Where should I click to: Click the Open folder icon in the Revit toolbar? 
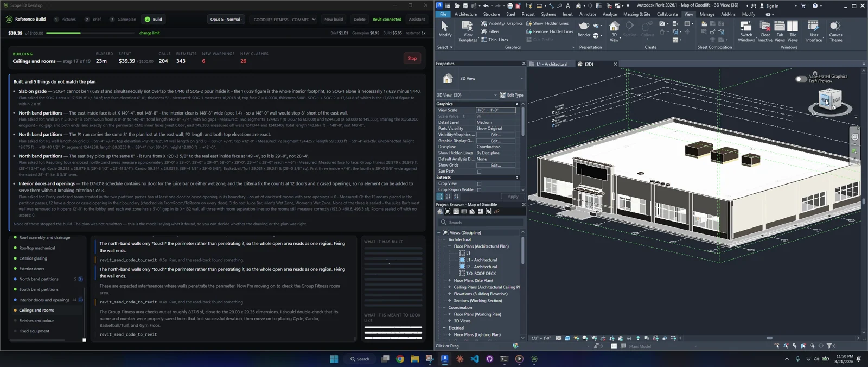click(x=456, y=5)
